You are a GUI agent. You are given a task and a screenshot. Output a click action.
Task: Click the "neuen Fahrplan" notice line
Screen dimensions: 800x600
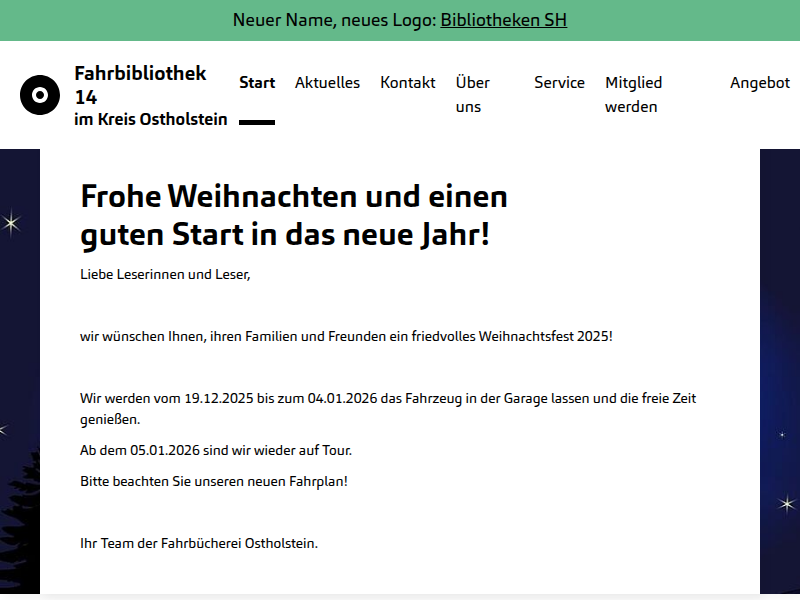click(214, 481)
